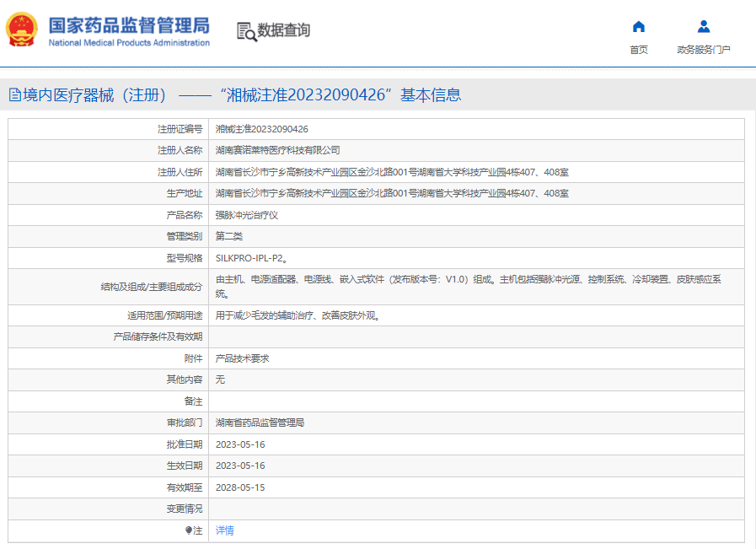
Task: Click the 生产地址 address value
Action: click(x=392, y=193)
